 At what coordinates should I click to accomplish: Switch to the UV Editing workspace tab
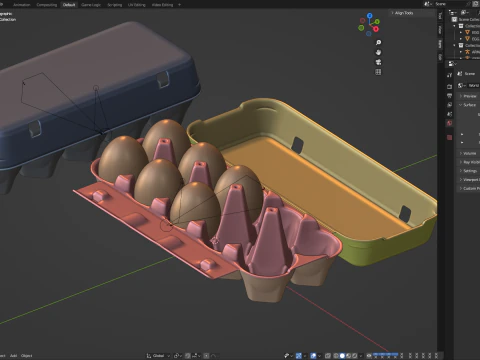click(x=137, y=5)
